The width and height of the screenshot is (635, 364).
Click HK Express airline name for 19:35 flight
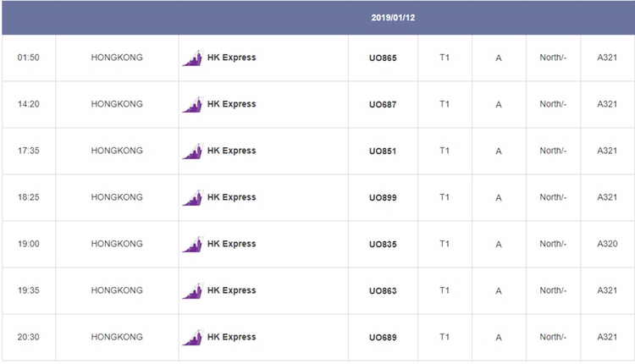click(232, 290)
